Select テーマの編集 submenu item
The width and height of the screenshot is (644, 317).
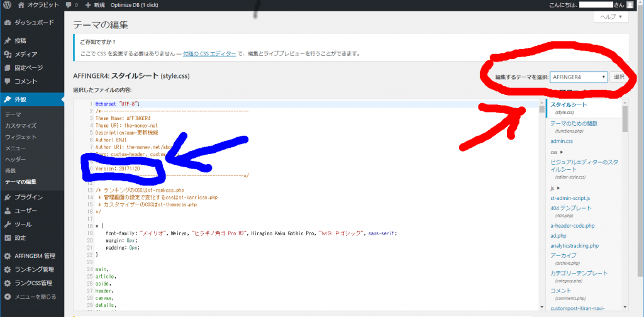pos(21,182)
